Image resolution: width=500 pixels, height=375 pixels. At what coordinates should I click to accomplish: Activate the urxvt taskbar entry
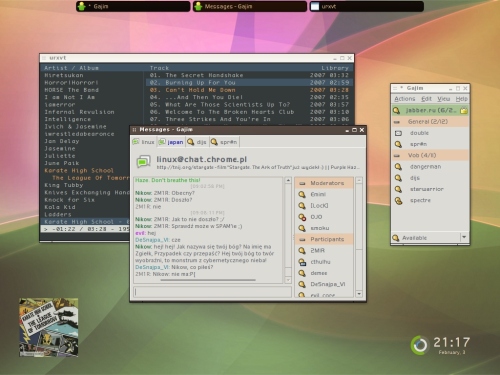(367, 6)
